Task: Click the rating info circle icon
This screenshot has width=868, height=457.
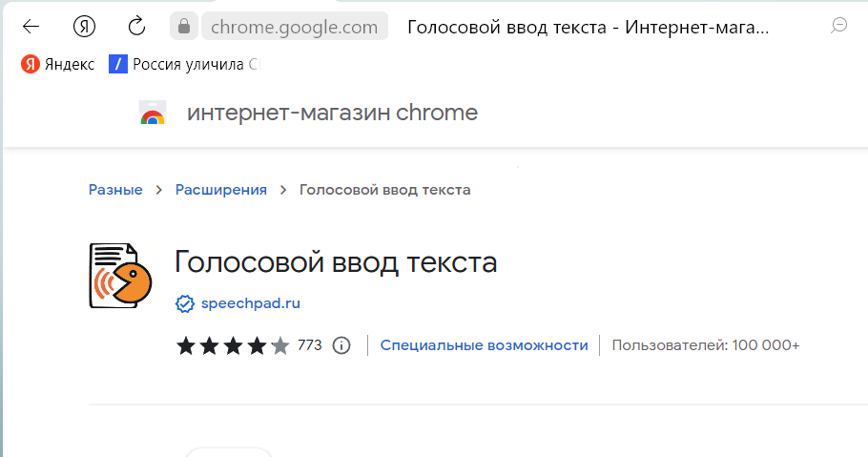Action: [341, 345]
